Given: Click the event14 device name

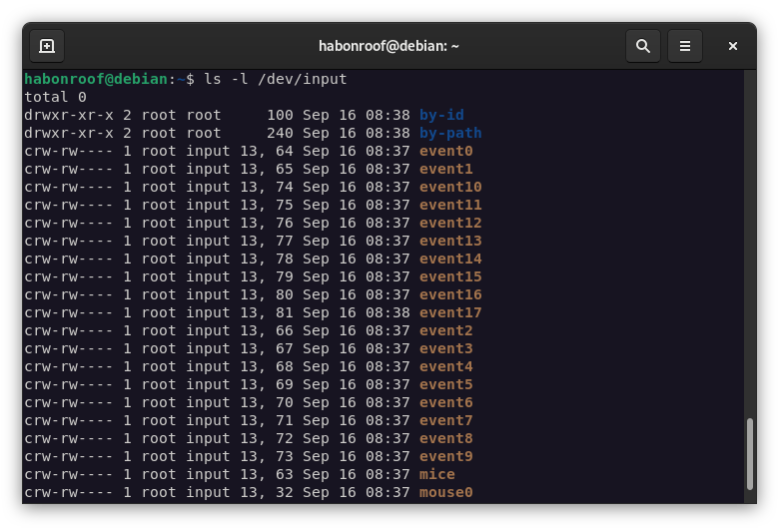Looking at the screenshot, I should [450, 259].
